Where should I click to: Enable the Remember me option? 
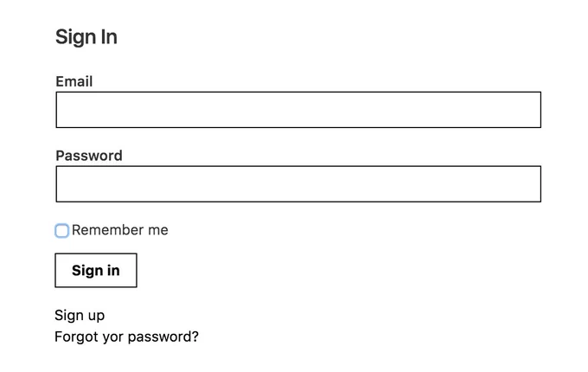(62, 231)
